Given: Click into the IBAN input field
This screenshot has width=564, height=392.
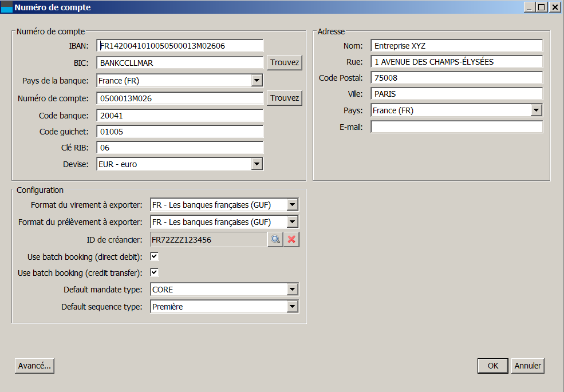Looking at the screenshot, I should 180,46.
